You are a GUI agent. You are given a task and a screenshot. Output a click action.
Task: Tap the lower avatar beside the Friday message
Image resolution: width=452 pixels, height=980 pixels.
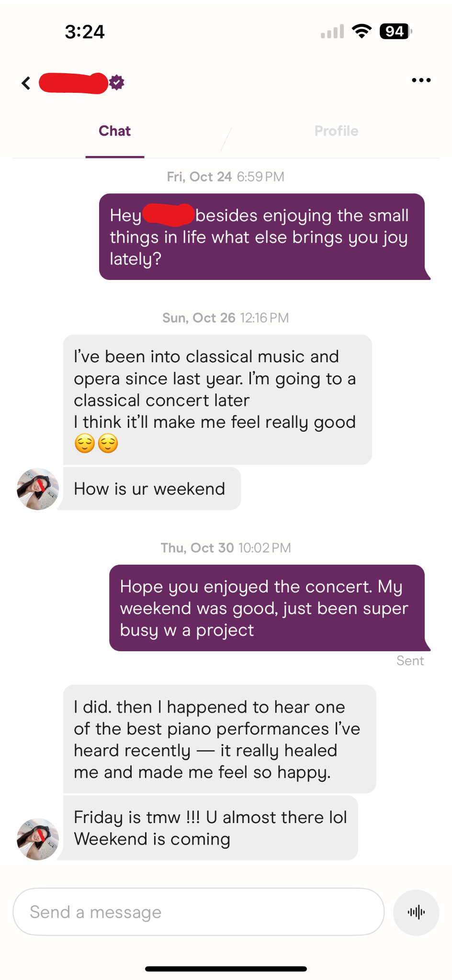tap(37, 839)
